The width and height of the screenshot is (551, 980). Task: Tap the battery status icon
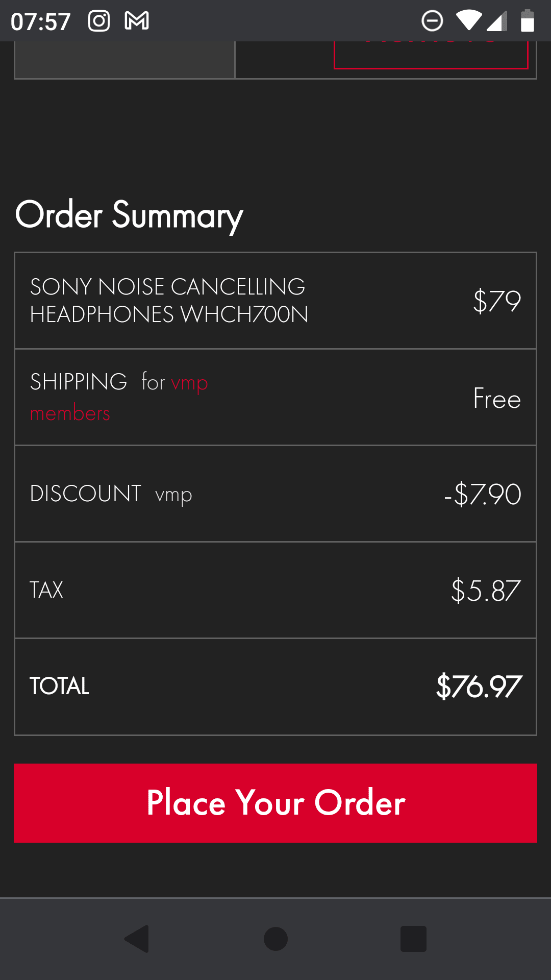click(x=527, y=21)
